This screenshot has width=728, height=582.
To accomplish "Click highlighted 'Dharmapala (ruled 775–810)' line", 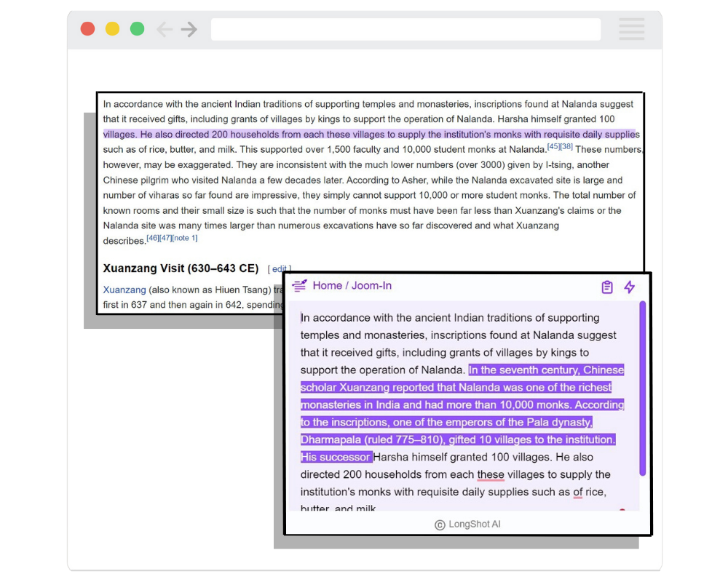I will [x=458, y=439].
